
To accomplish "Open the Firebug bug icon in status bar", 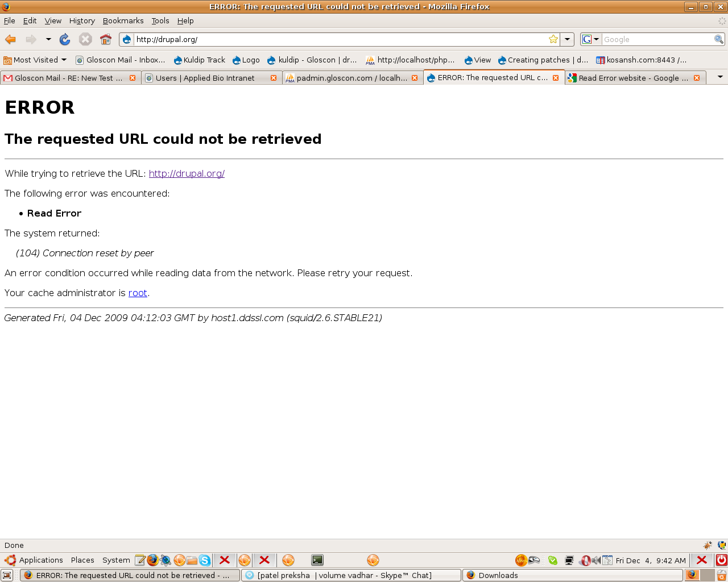I will point(708,545).
